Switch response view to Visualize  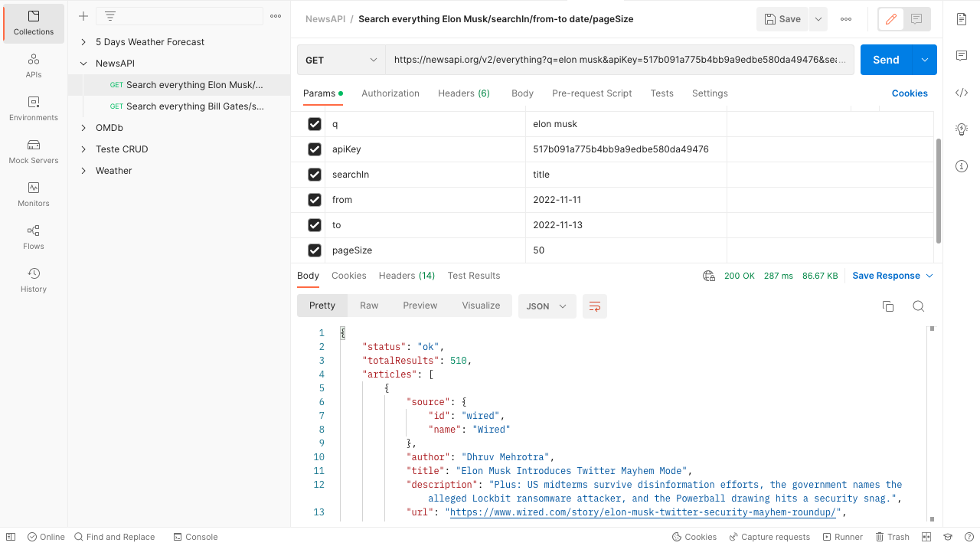point(481,306)
